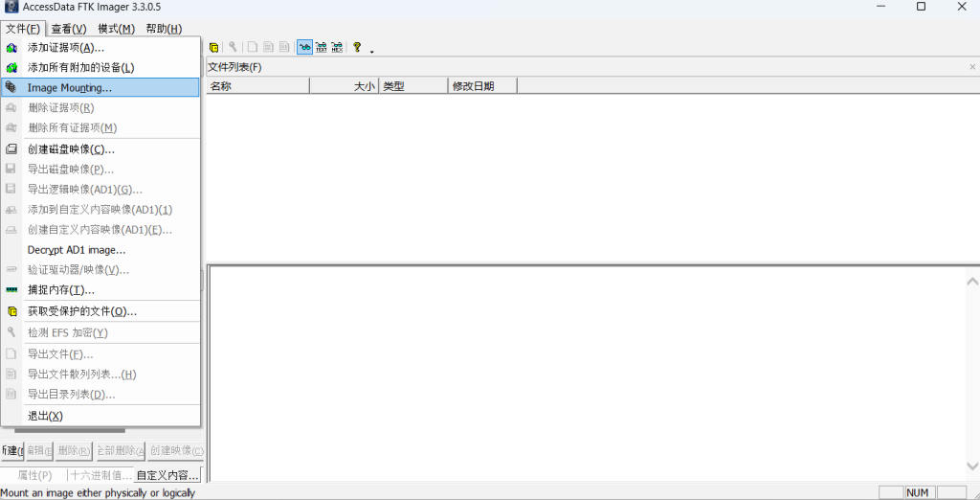Select 获取受保护的文件(O) menu item
The height and width of the screenshot is (500, 980).
(x=81, y=311)
